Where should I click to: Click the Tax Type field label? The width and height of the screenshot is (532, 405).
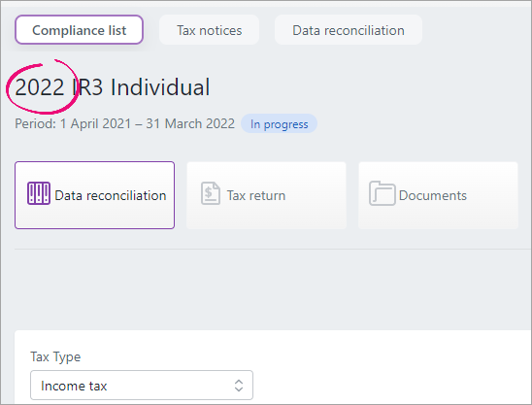55,356
